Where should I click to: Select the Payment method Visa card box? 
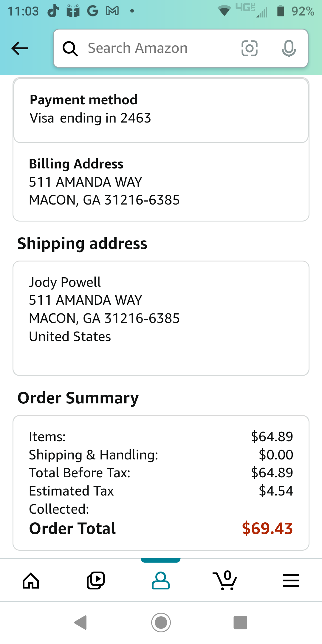[x=161, y=110]
